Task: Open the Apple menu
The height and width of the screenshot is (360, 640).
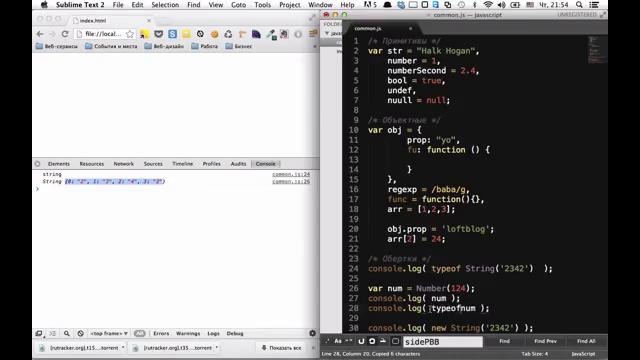Action: [x=44, y=5]
